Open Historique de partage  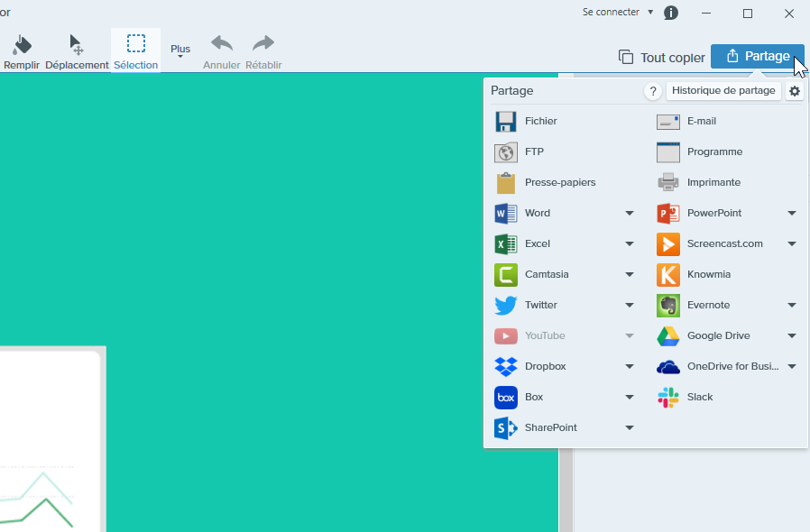click(723, 90)
